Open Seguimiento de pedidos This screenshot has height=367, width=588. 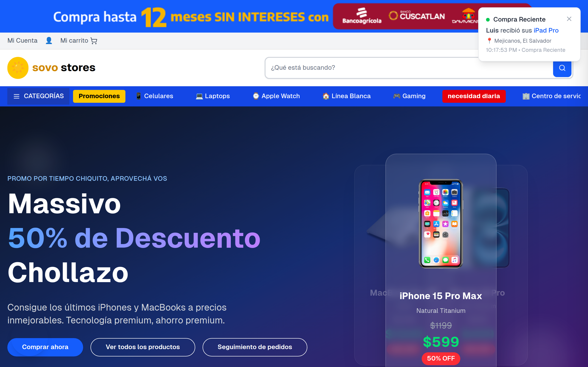(x=255, y=347)
